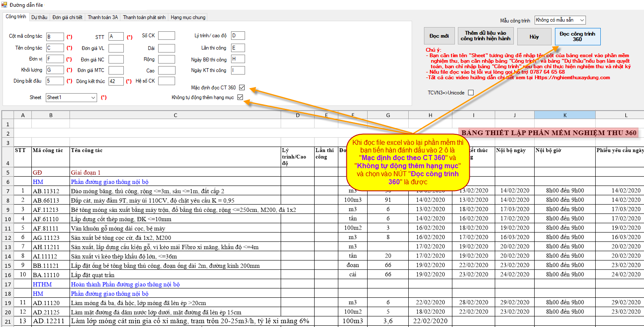The image size is (644, 327).
Task: Click the Đơn giá MTC field
Action: [116, 70]
